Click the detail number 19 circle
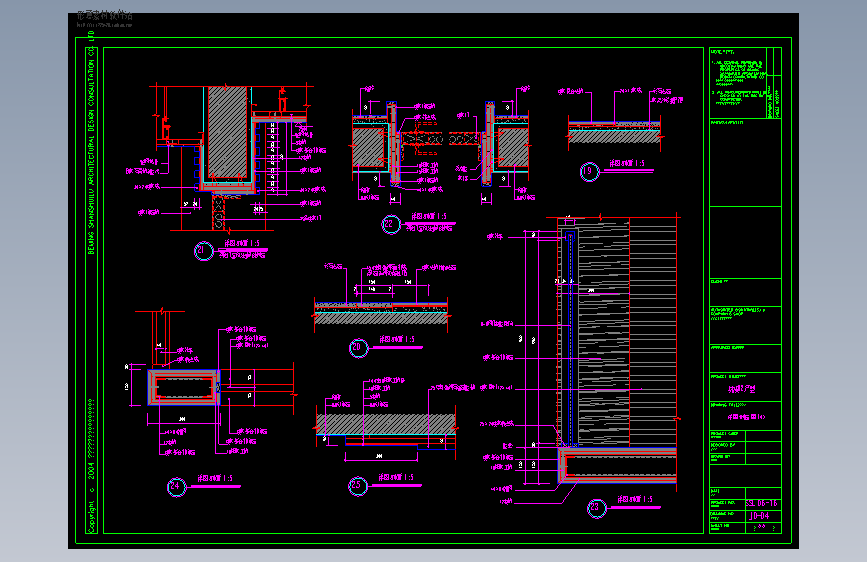The width and height of the screenshot is (867, 562). [x=589, y=171]
